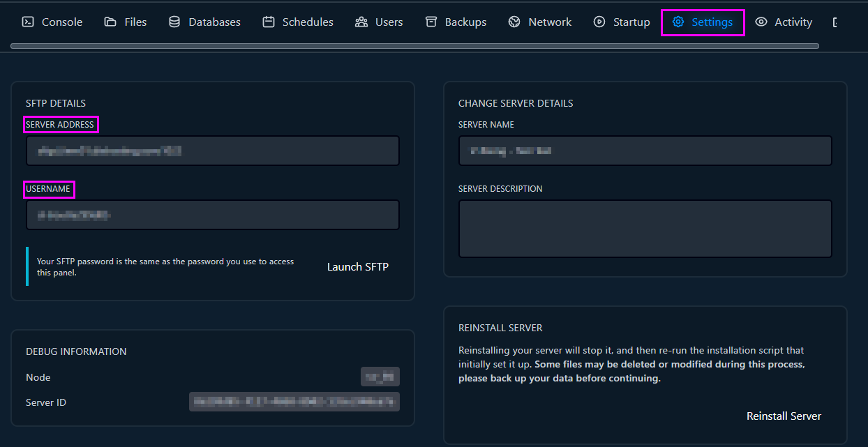Viewport: 868px width, 447px height.
Task: Open the Databases tab
Action: (214, 22)
